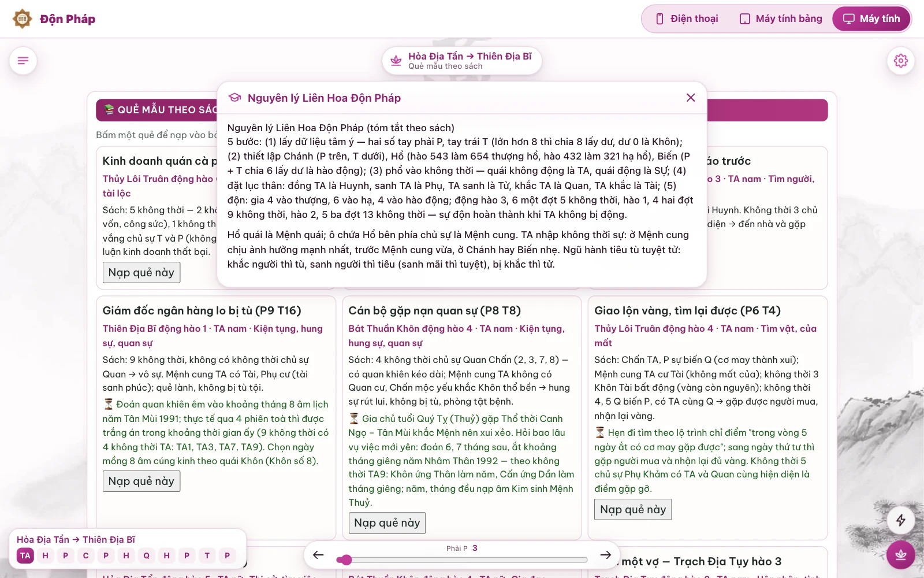The image size is (924, 578).
Task: Click the Hỏa Địa Tấn → Thiên Địa Bĩ label in bottom panel
Action: (x=76, y=539)
